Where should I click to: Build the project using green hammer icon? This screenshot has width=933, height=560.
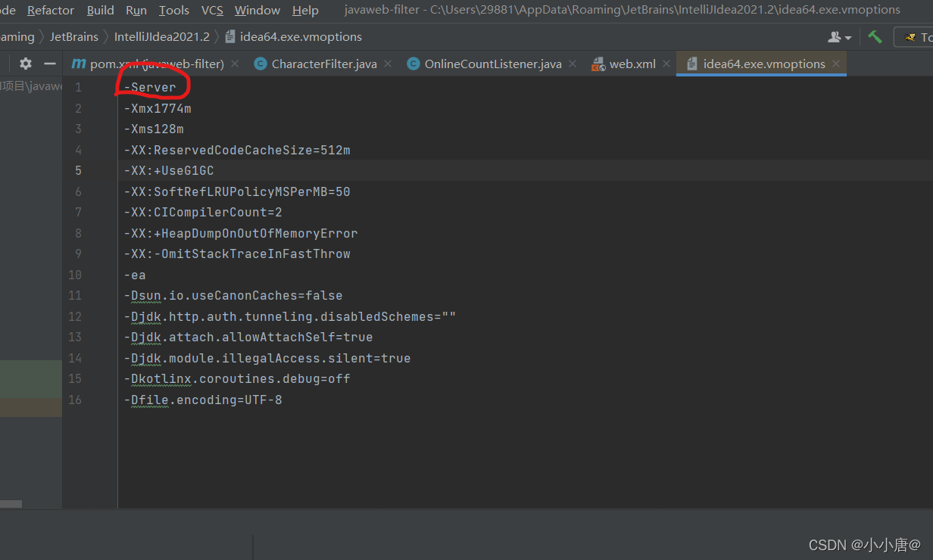click(875, 36)
